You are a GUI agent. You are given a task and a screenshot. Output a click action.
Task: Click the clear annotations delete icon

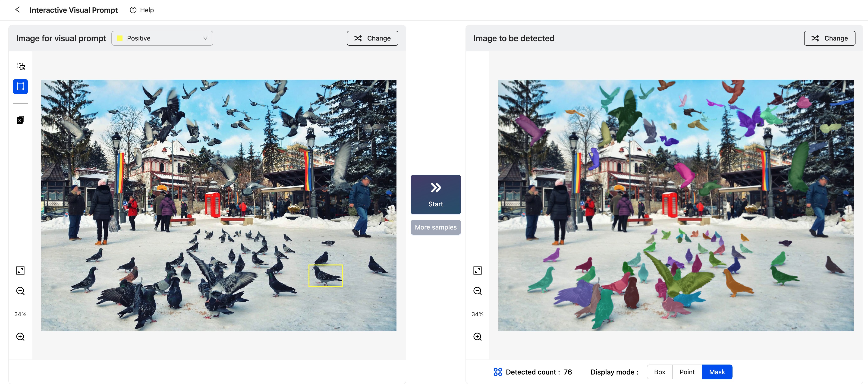[x=21, y=120]
